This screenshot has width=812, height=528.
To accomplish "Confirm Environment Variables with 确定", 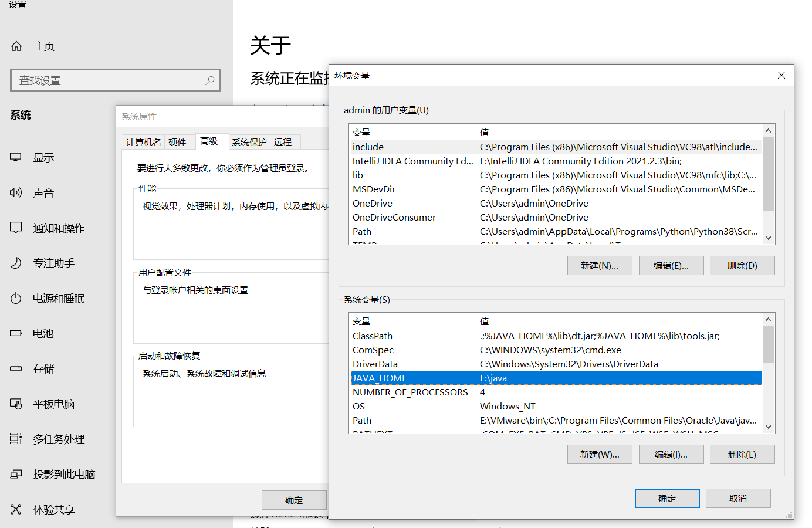I will pos(667,498).
